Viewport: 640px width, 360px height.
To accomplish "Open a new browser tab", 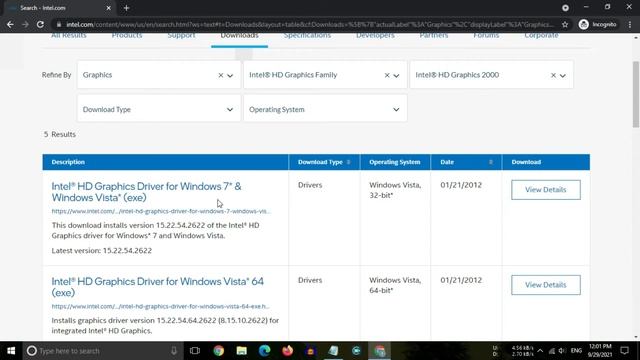I will tap(126, 8).
